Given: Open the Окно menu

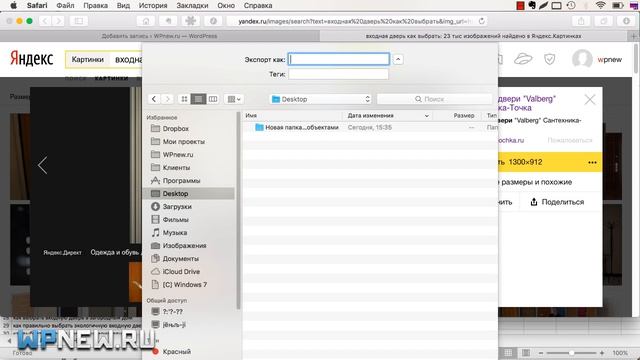Looking at the screenshot, I should [x=226, y=5].
